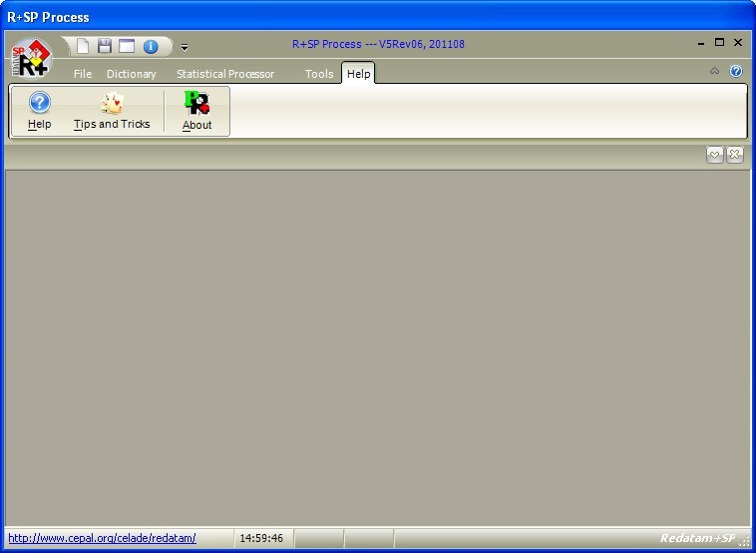This screenshot has height=553, width=756.
Task: Click the window panel icon in quick toolbar
Action: (127, 46)
